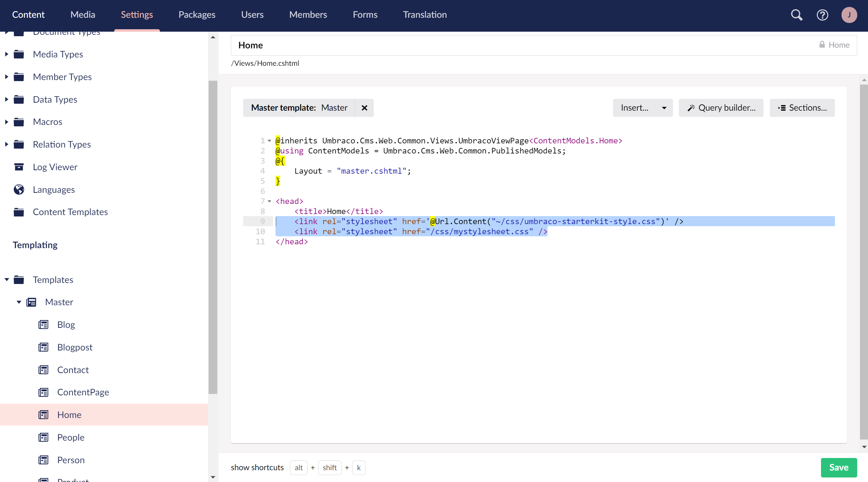This screenshot has width=868, height=482.
Task: Click the People template icon
Action: [43, 437]
